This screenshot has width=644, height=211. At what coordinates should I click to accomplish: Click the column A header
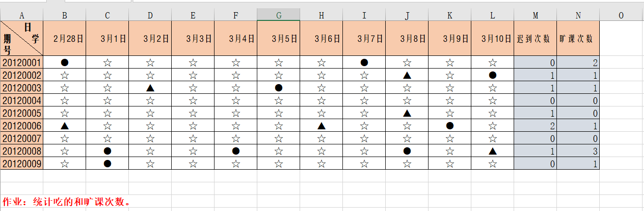(x=22, y=16)
